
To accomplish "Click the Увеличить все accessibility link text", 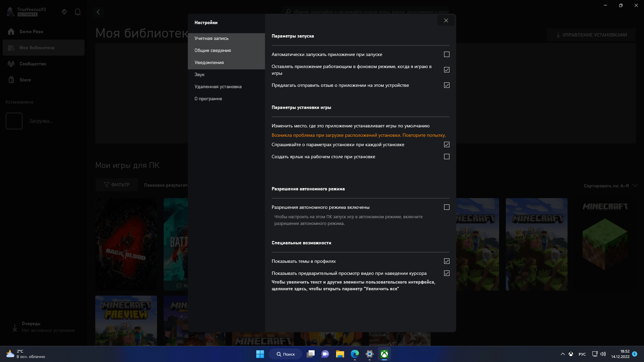I will click(353, 285).
